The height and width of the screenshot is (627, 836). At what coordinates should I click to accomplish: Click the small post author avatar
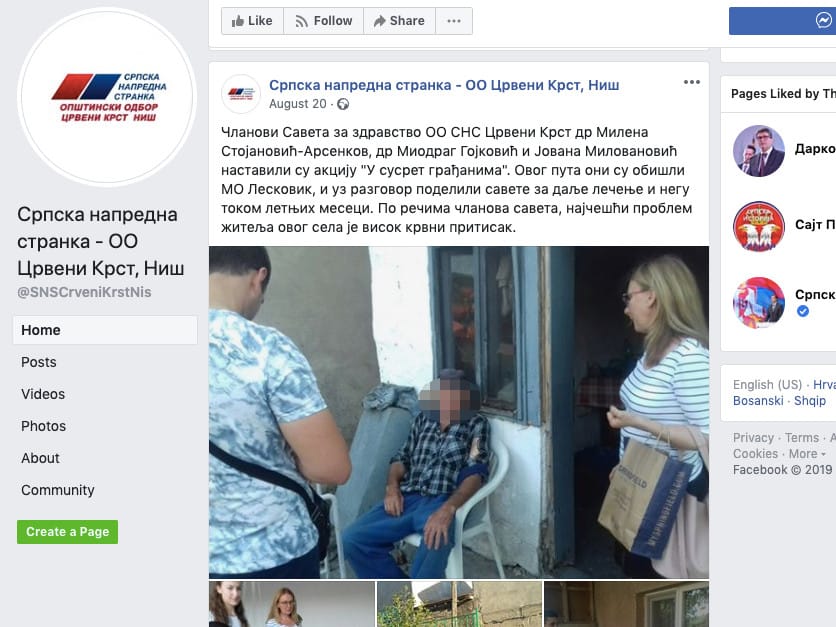pyautogui.click(x=241, y=94)
